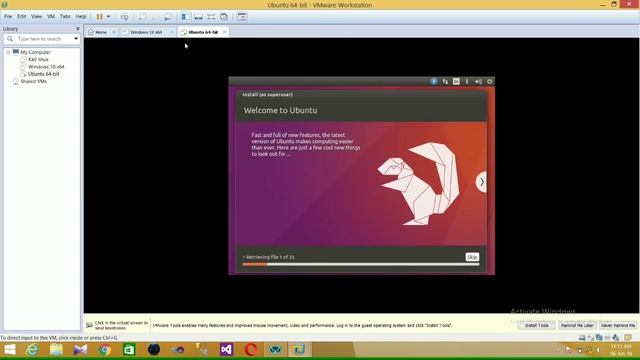The image size is (640, 360).
Task: Open VMware Workstation taskbar icon
Action: [299, 350]
